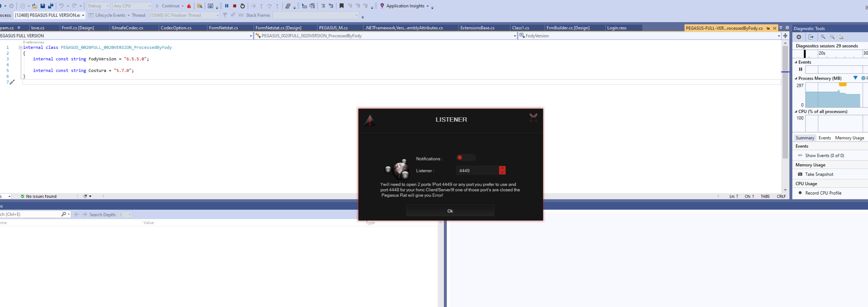The image size is (868, 307).
Task: Click the Hot Reload flame icon
Action: click(189, 6)
